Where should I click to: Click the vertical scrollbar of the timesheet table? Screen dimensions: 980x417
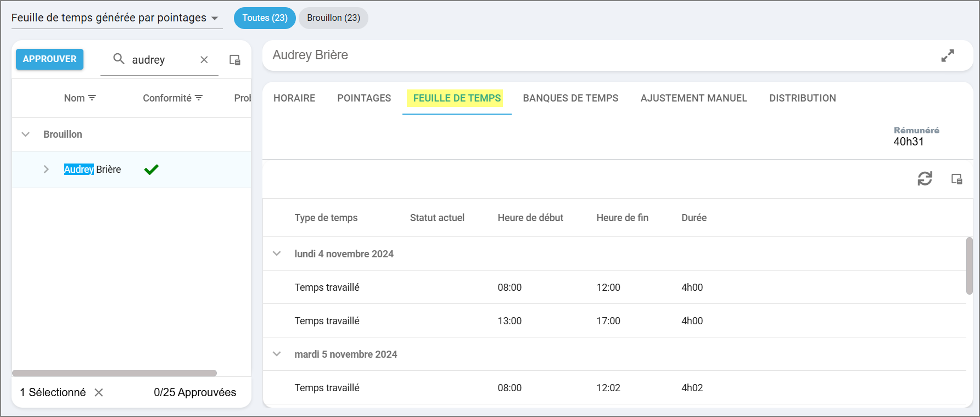tap(969, 266)
